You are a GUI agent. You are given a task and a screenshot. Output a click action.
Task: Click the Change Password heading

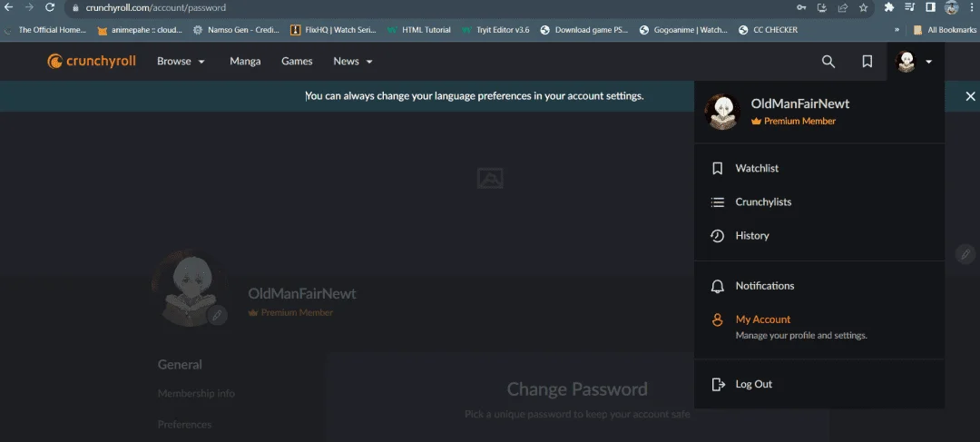(x=577, y=389)
